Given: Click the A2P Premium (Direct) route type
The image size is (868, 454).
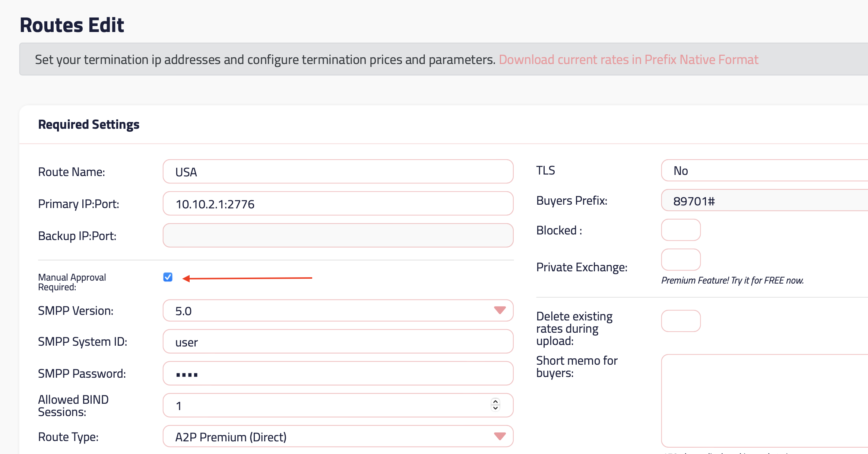Looking at the screenshot, I should pos(231,437).
